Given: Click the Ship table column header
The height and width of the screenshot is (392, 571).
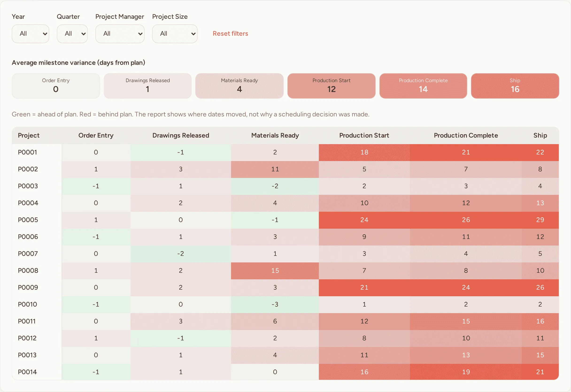Looking at the screenshot, I should (x=540, y=135).
